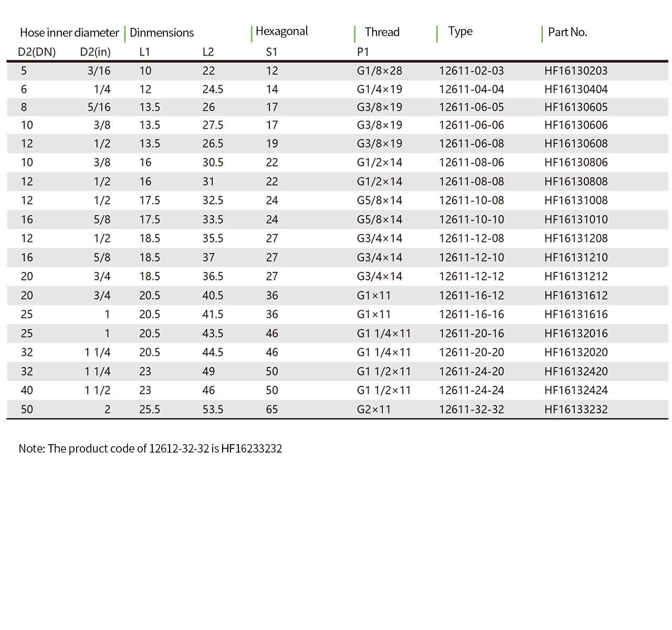Image resolution: width=672 pixels, height=630 pixels.
Task: Select part number HF16130404
Action: point(576,89)
